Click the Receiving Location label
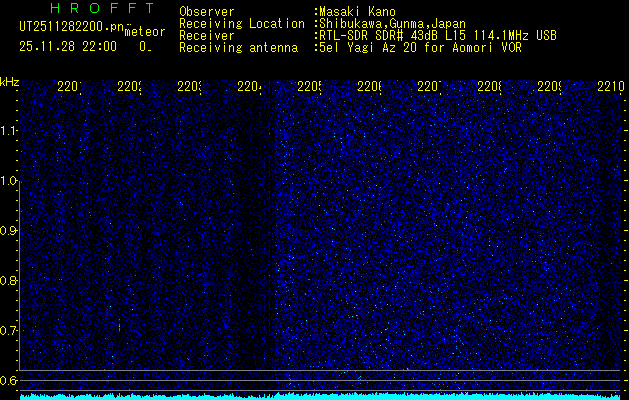Viewport: 629px width, 400px height. [242, 24]
